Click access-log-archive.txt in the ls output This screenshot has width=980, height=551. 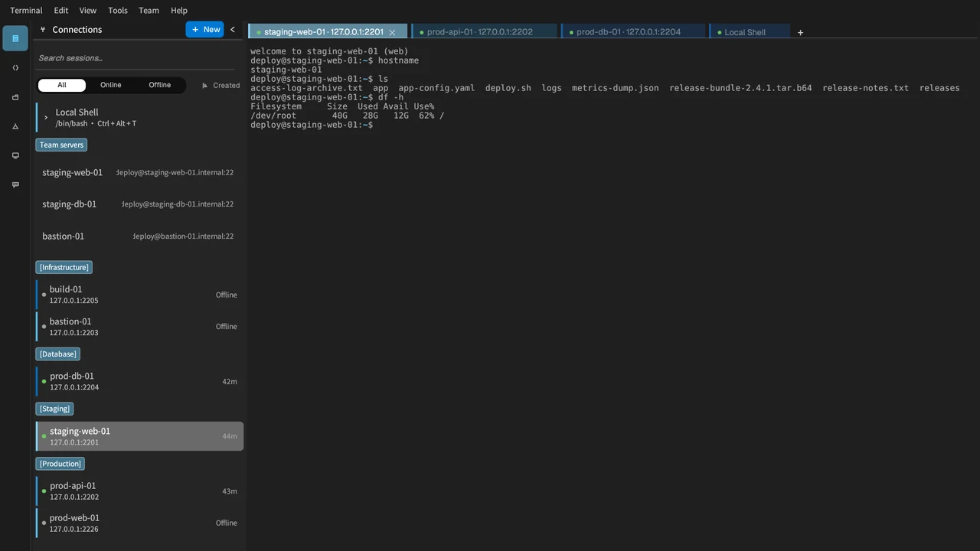(306, 88)
